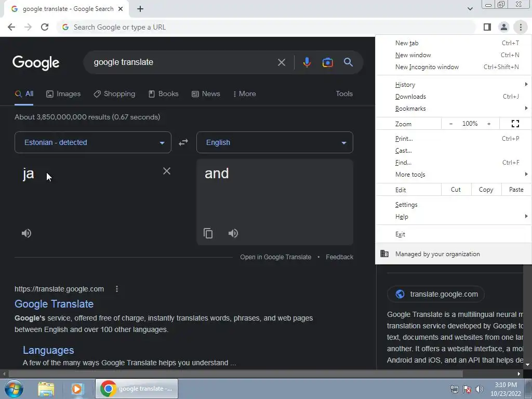Click the Paste button in the Edit row
532x399 pixels.
tap(516, 190)
